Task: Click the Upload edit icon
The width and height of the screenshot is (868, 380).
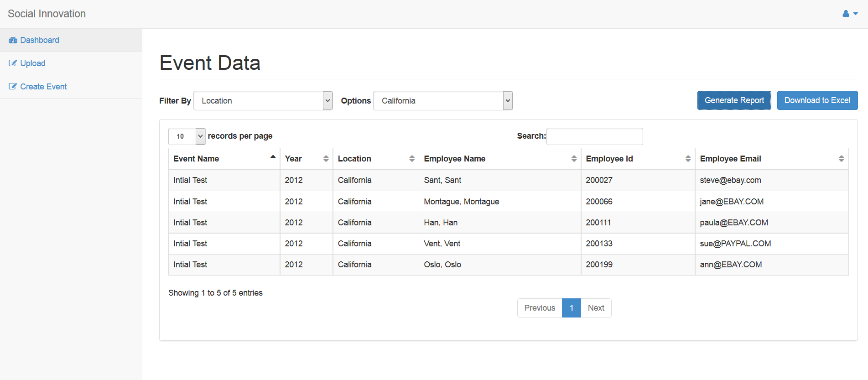Action: pyautogui.click(x=13, y=63)
